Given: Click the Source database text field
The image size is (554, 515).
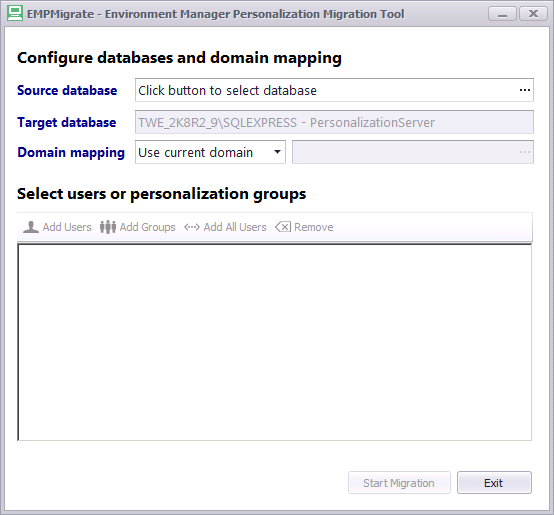Looking at the screenshot, I should click(x=334, y=90).
